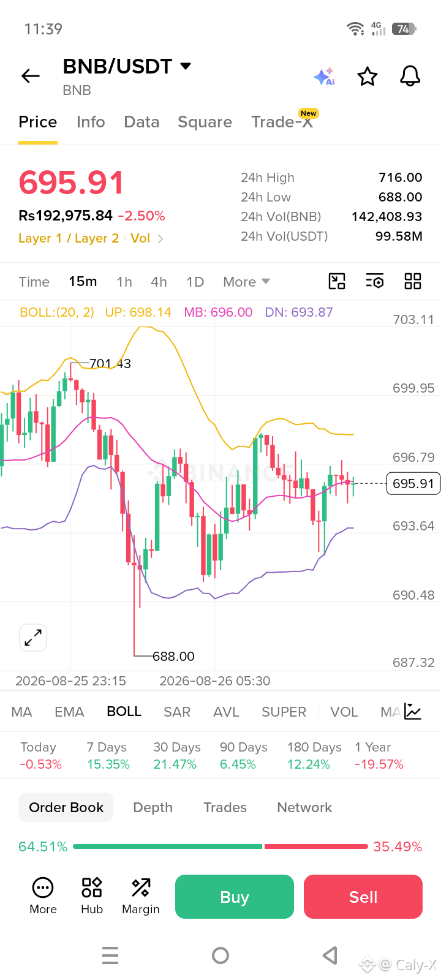Open the Trades tab
The width and height of the screenshot is (441, 980).
pos(225,807)
